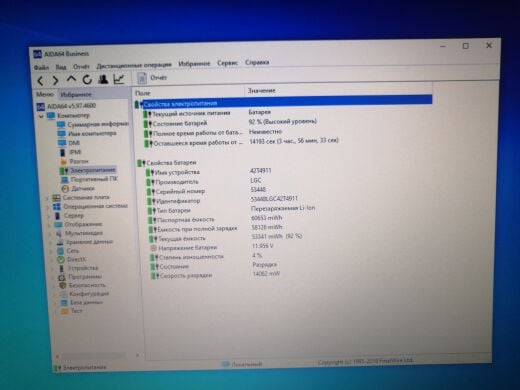The image size is (520, 390).
Task: Open remote user management person icon
Action: pyautogui.click(x=103, y=79)
